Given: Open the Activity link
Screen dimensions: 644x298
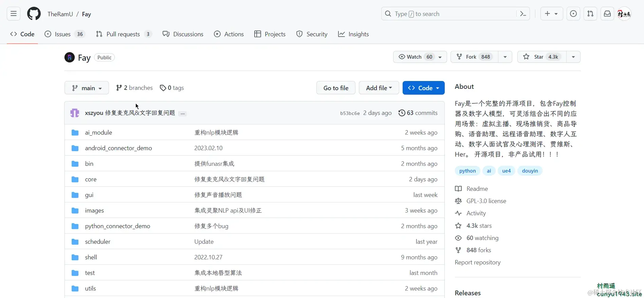Looking at the screenshot, I should pos(470,213).
